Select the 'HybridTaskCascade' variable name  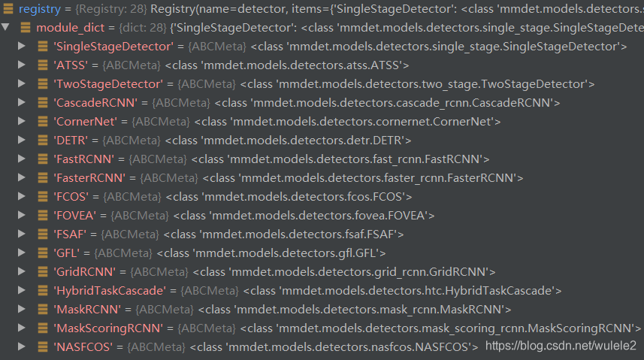(110, 291)
